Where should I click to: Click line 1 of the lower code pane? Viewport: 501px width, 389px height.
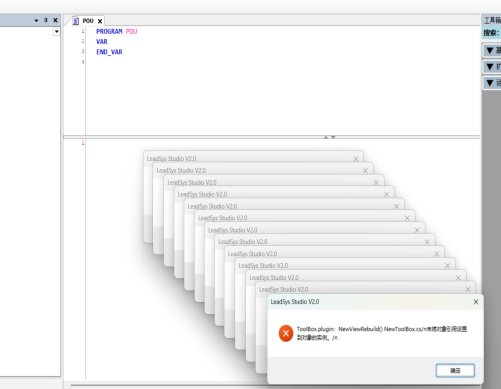(83, 143)
